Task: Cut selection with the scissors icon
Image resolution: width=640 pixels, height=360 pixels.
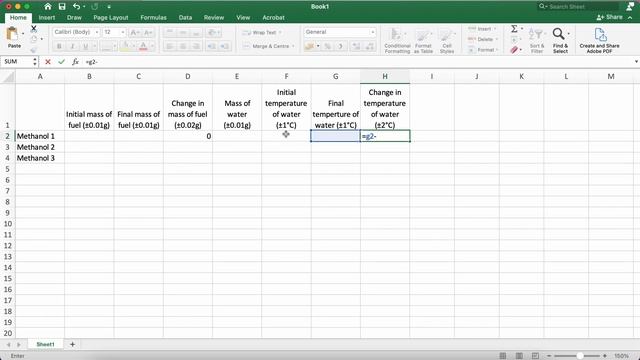Action: click(x=33, y=29)
